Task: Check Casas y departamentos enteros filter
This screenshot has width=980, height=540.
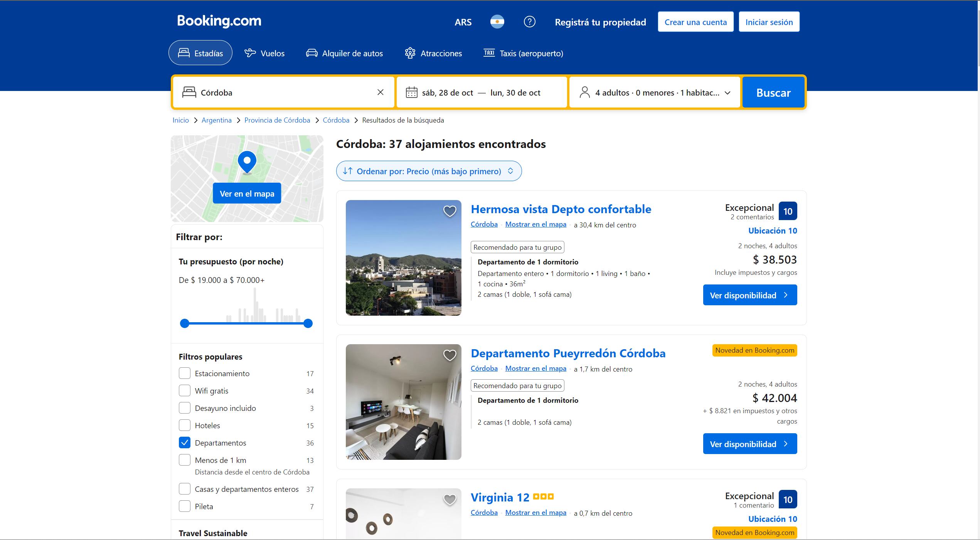Action: (x=185, y=489)
